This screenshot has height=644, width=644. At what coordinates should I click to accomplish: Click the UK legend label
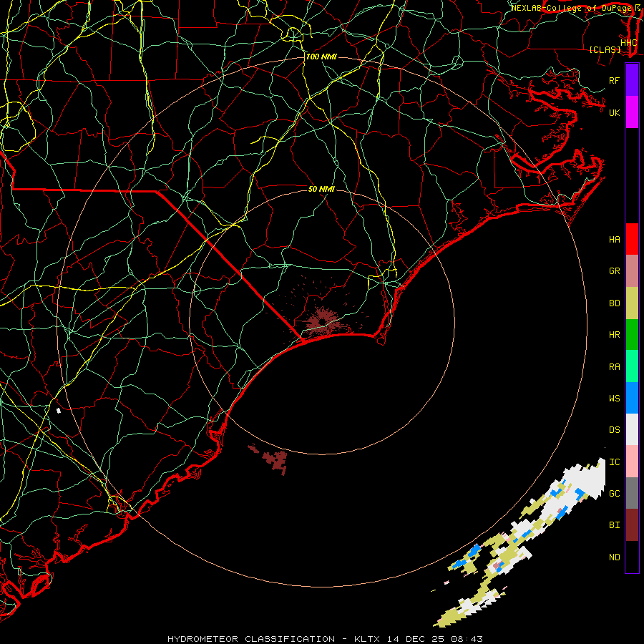pyautogui.click(x=614, y=112)
